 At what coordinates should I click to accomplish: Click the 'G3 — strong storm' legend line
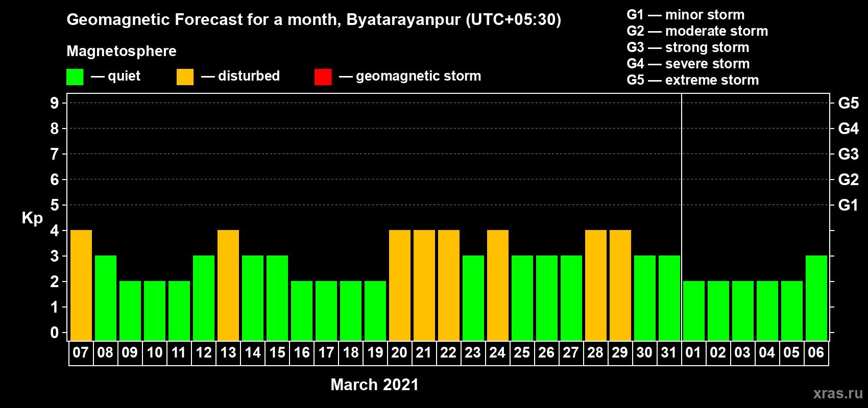tap(688, 47)
